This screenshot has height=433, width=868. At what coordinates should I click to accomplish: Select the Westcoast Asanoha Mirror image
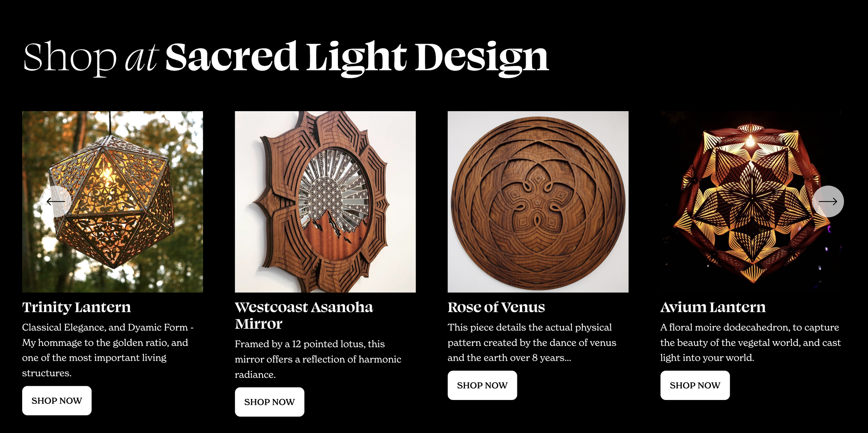(325, 202)
